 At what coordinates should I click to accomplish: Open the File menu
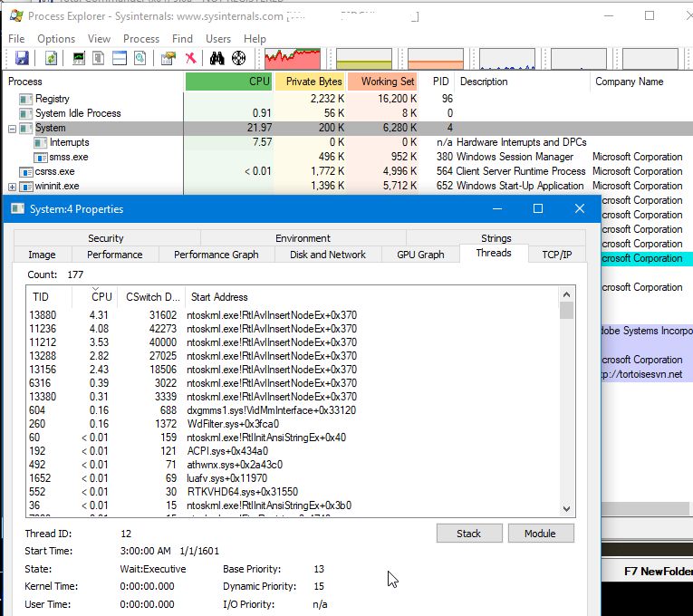[16, 39]
